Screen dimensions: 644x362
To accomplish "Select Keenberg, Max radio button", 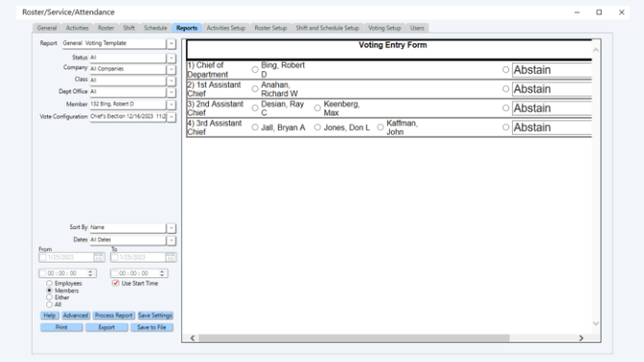I will pyautogui.click(x=318, y=108).
